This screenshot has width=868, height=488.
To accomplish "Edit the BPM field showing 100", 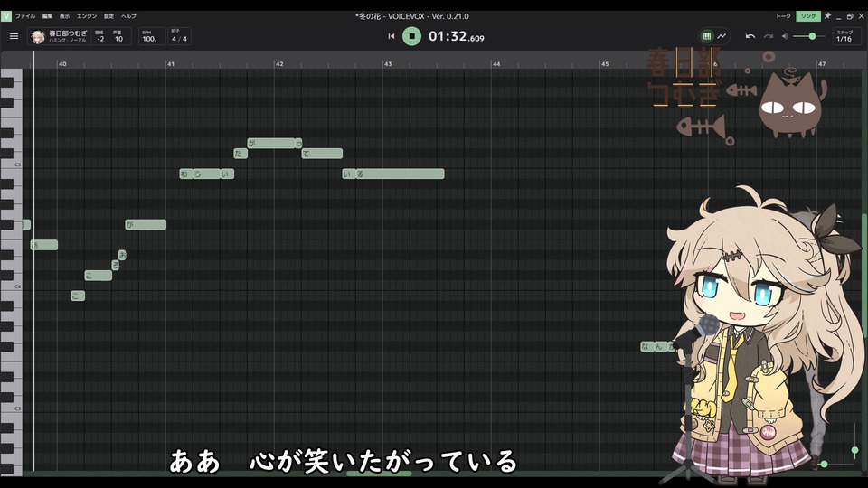I will click(151, 36).
